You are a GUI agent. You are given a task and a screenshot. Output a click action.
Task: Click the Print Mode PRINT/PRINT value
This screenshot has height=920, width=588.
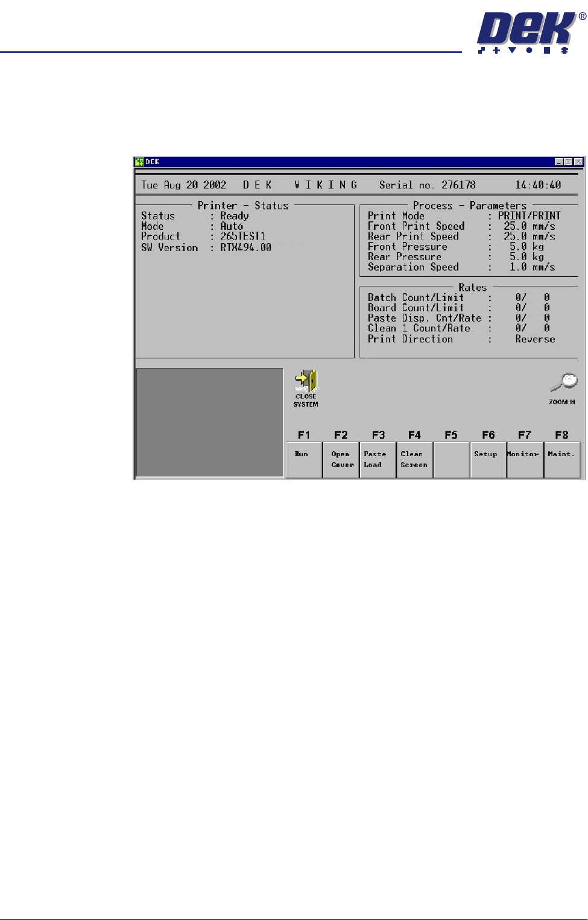pyautogui.click(x=529, y=215)
